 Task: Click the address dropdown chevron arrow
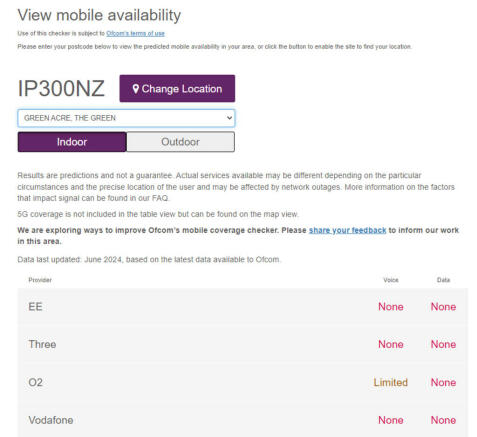coord(229,118)
